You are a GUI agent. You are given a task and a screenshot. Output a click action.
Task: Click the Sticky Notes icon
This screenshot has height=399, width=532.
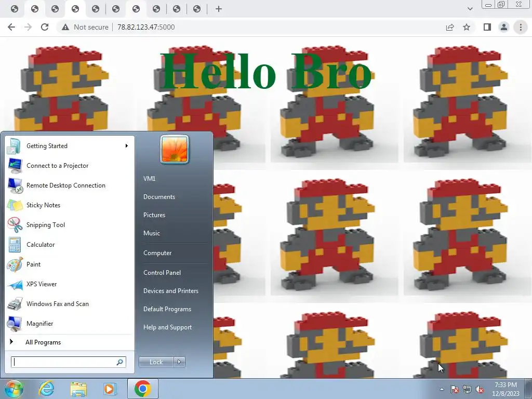[x=15, y=205]
